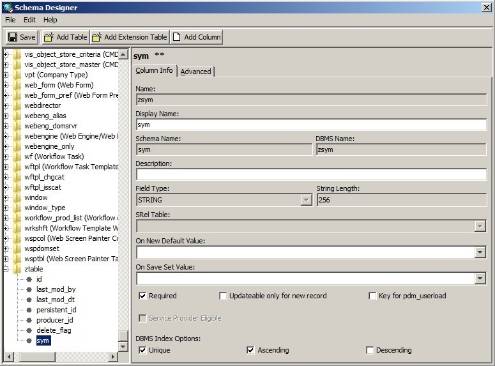
Task: Click the Schema Name field
Action: [x=224, y=150]
